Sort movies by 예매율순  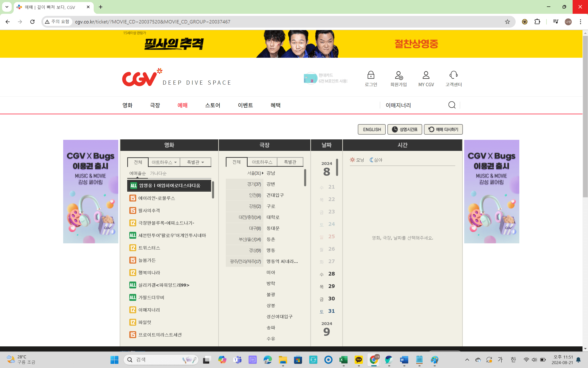[138, 173]
